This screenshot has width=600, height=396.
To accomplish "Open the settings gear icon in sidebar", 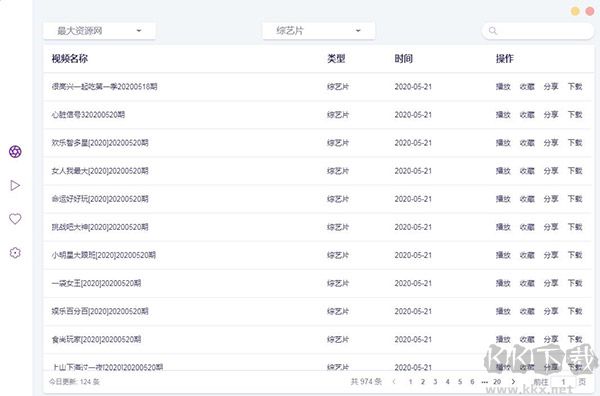I will tap(15, 253).
